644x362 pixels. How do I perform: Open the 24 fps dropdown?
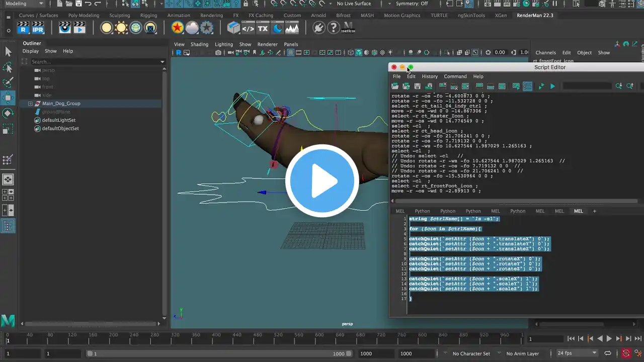point(577,353)
